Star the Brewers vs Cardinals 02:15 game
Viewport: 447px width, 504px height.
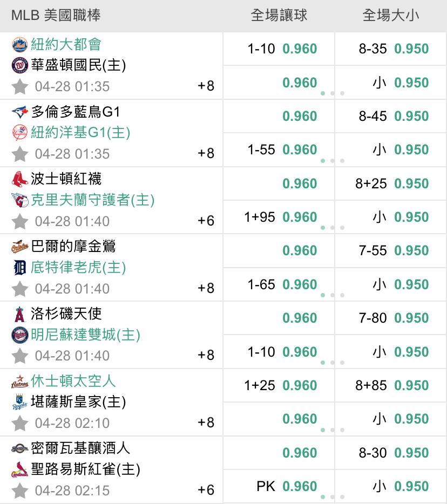(20, 491)
